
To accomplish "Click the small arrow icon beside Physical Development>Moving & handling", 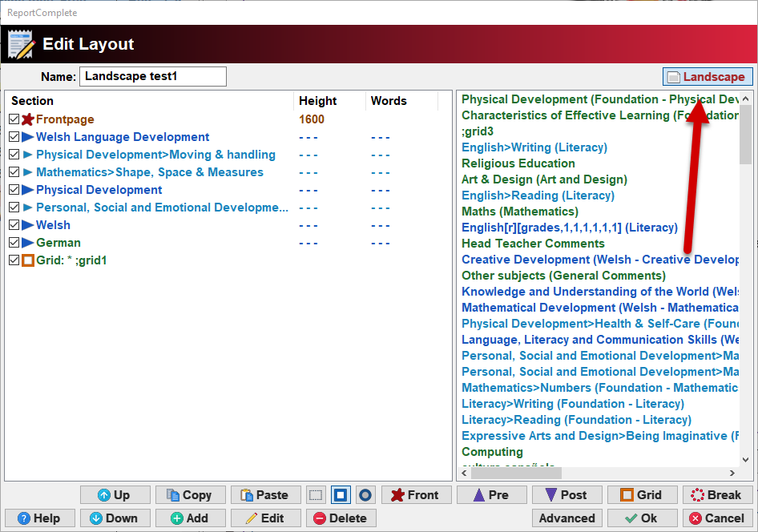I will click(27, 155).
